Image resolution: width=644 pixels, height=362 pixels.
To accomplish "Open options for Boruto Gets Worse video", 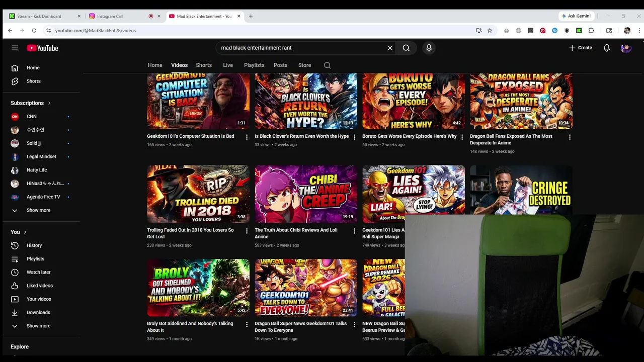I will (462, 137).
